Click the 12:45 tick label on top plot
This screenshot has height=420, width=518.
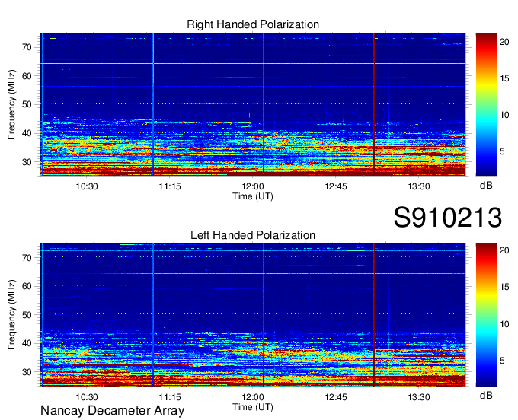point(336,186)
